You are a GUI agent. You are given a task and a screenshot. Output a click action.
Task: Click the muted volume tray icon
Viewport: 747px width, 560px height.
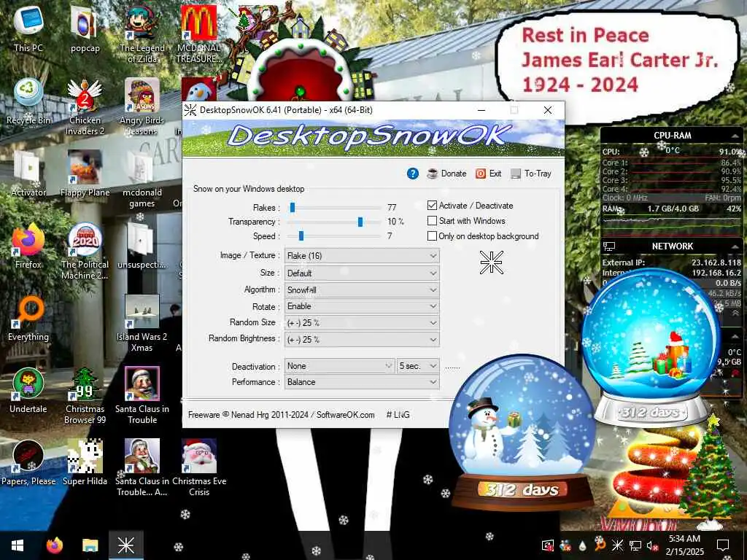[652, 545]
